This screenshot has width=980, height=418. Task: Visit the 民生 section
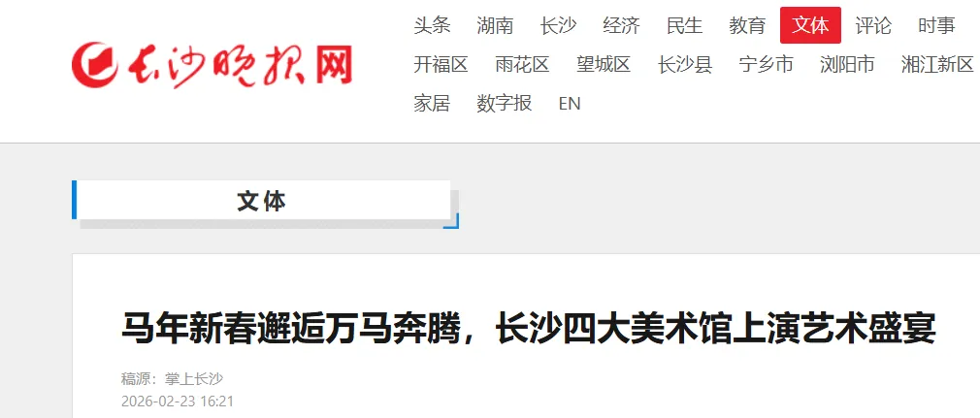684,25
